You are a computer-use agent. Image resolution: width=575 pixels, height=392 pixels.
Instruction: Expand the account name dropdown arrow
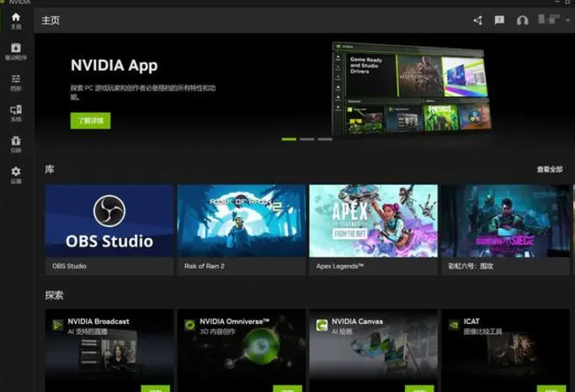pos(567,20)
